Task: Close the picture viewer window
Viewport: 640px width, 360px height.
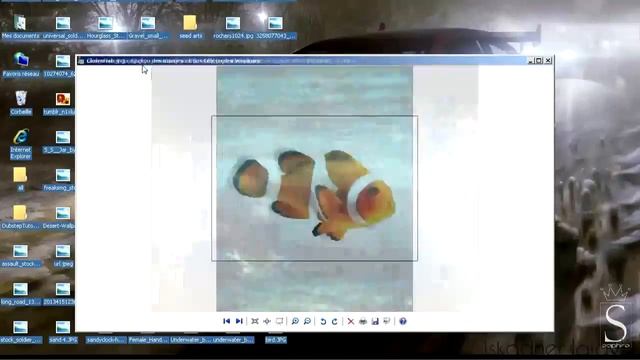Action: click(548, 60)
